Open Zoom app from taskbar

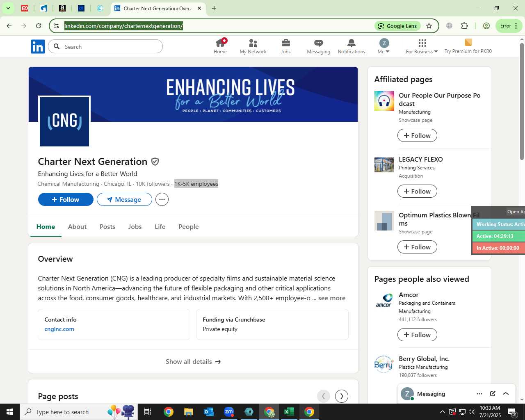(x=229, y=412)
